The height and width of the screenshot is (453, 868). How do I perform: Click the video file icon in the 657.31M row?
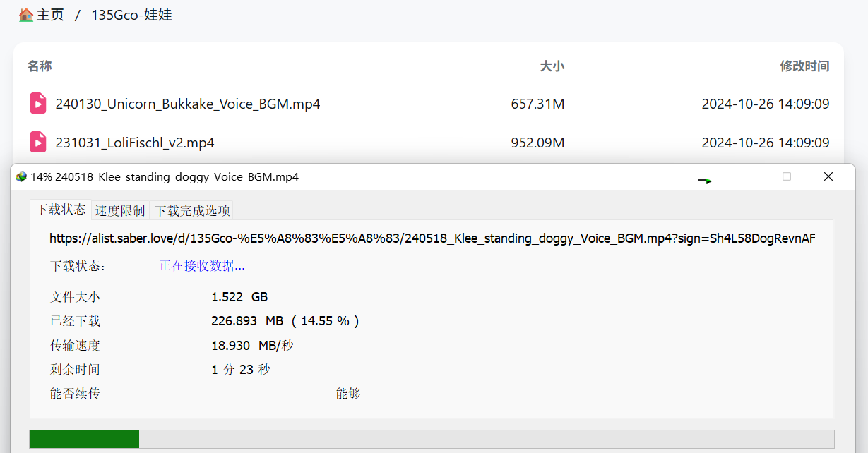tap(38, 103)
